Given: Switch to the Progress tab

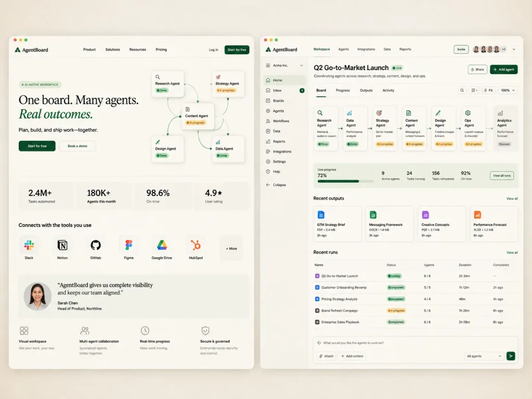Looking at the screenshot, I should 343,90.
